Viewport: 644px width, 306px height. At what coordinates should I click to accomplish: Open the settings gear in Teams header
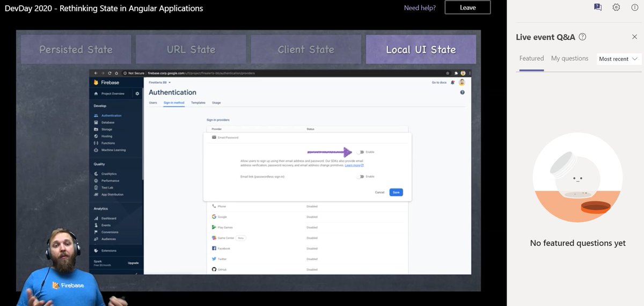[617, 7]
